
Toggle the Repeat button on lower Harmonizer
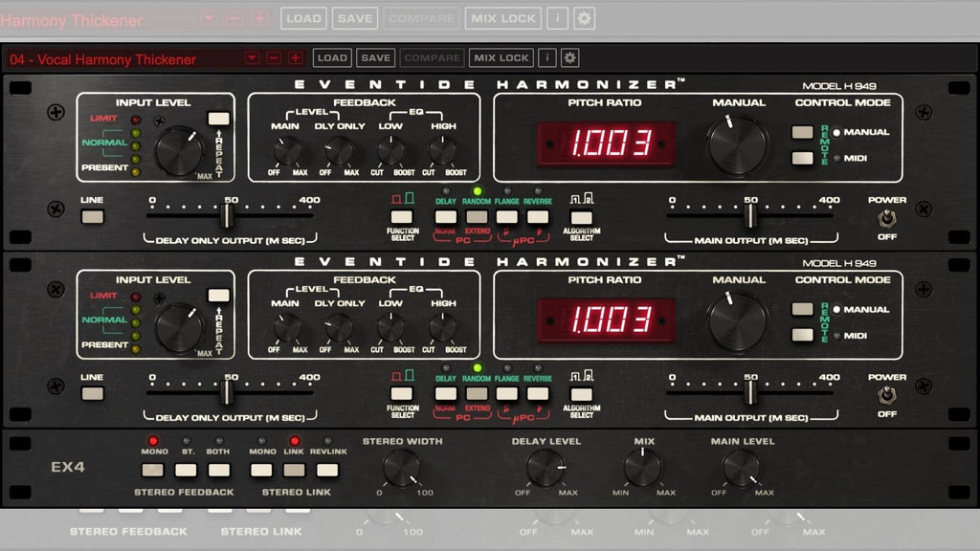click(x=218, y=296)
